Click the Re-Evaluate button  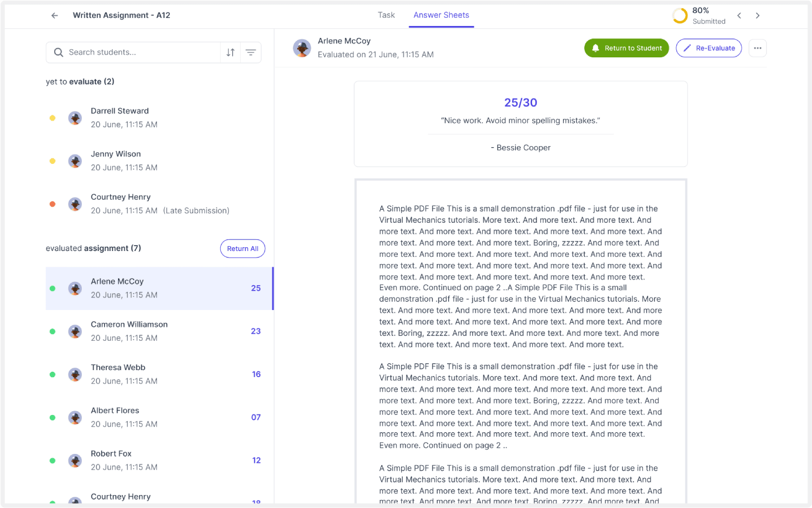709,48
